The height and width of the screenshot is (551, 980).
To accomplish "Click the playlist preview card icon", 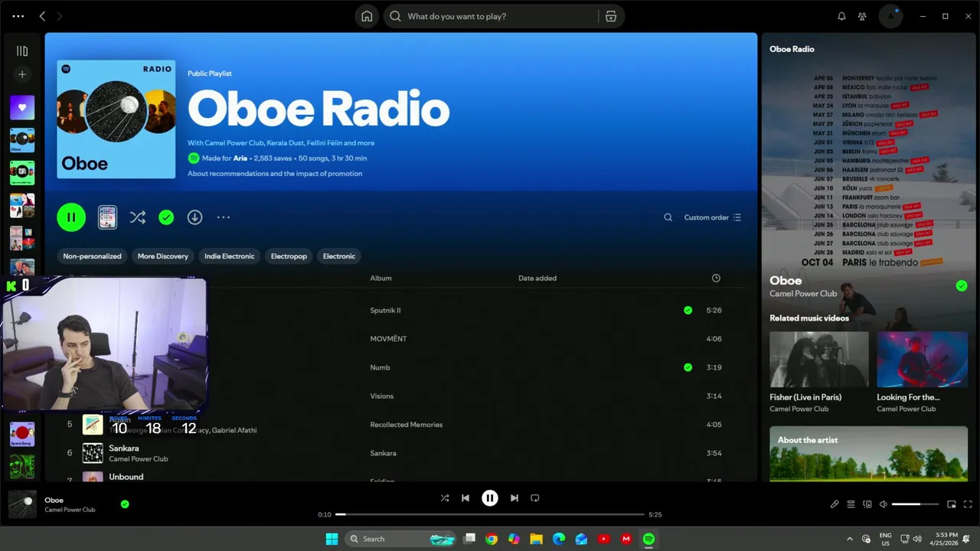I will click(x=108, y=217).
